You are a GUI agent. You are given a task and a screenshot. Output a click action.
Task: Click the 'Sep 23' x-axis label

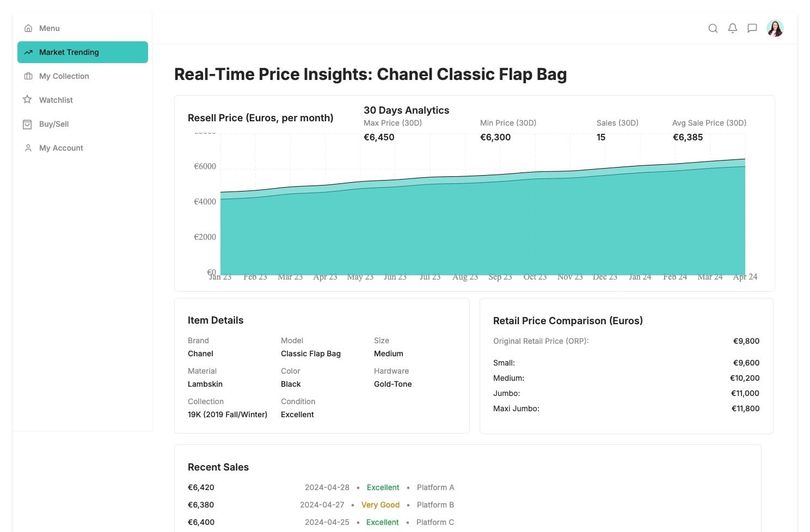[x=500, y=277]
